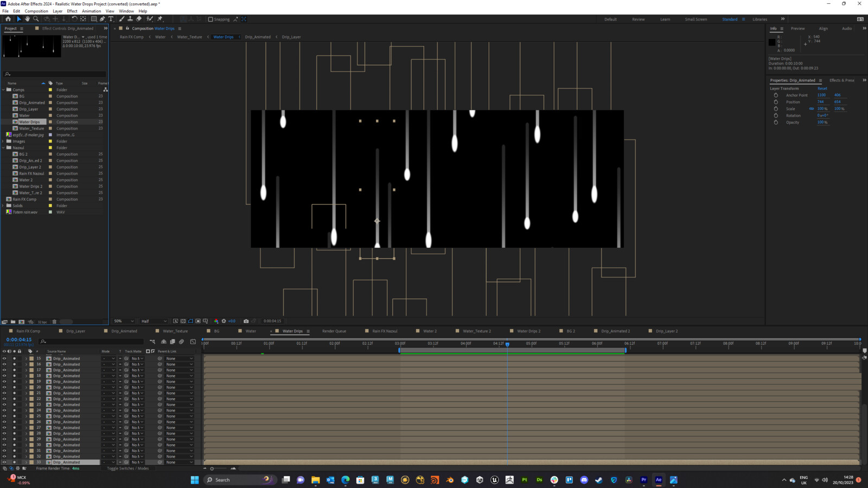
Task: Toggle the transparency grid in the Composition panel
Action: (x=183, y=321)
